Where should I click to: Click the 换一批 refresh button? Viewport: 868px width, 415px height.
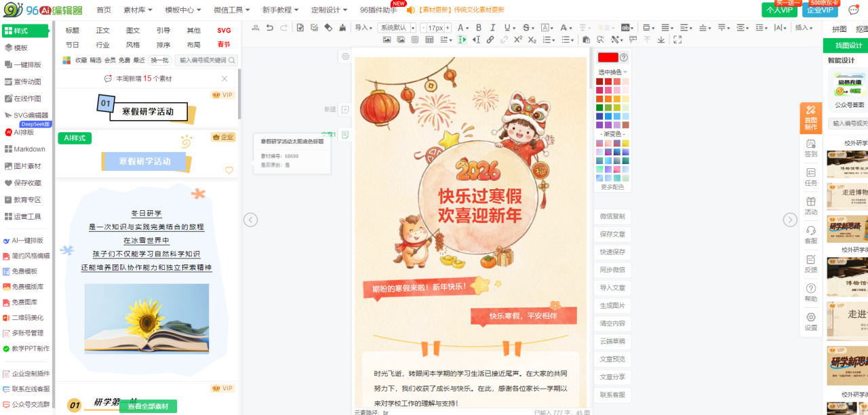coord(159,60)
